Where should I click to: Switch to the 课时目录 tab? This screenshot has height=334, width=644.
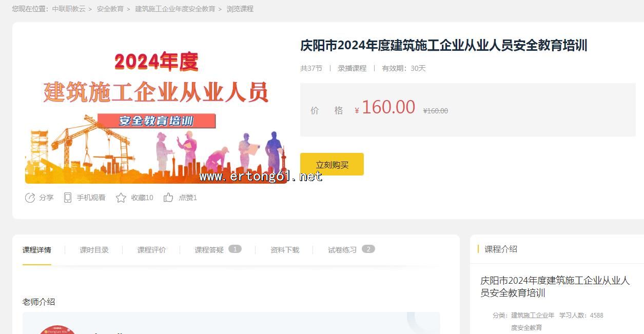click(94, 250)
